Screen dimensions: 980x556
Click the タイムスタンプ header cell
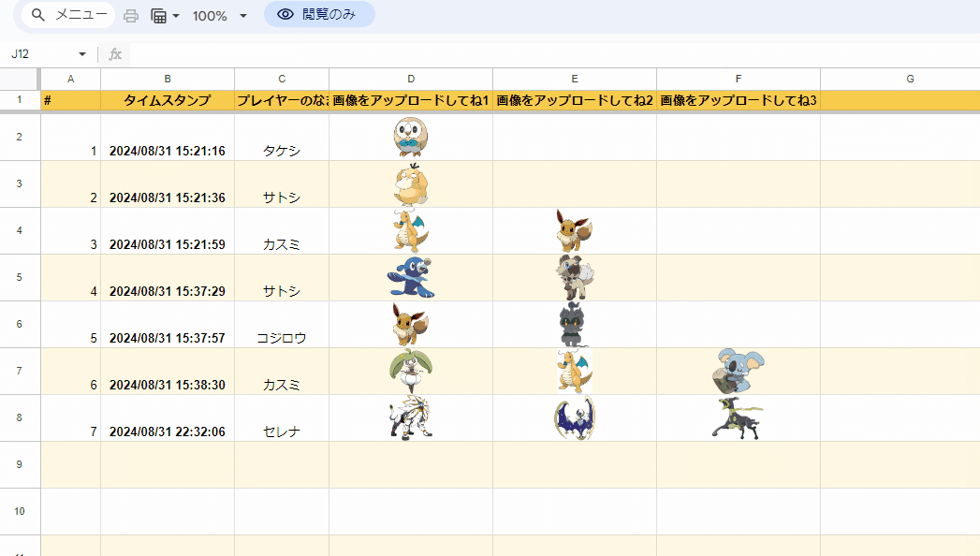coord(168,100)
